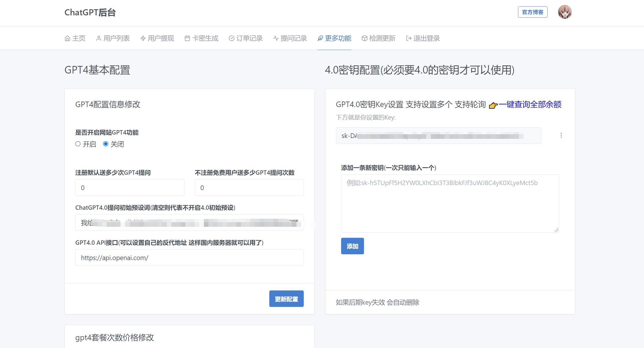Click the new key textarea
The height and width of the screenshot is (348, 644).
[450, 203]
